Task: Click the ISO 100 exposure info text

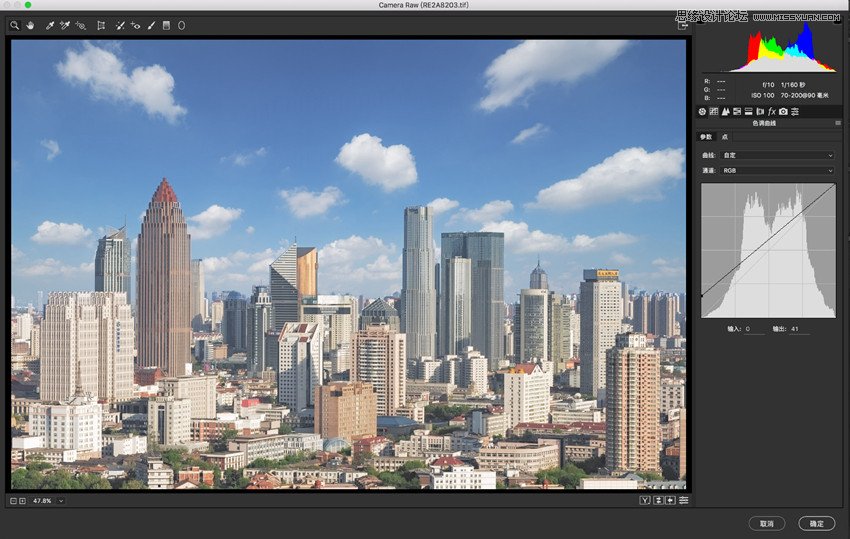Action: click(762, 95)
